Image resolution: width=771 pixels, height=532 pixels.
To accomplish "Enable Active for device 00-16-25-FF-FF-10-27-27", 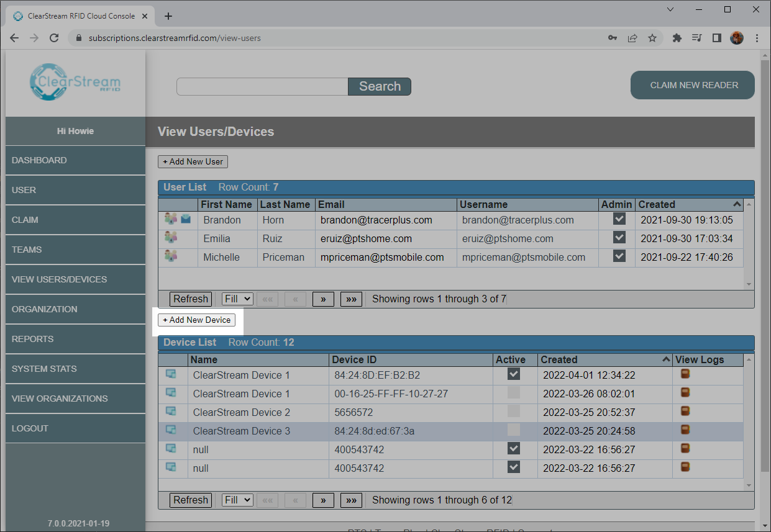I will point(513,392).
